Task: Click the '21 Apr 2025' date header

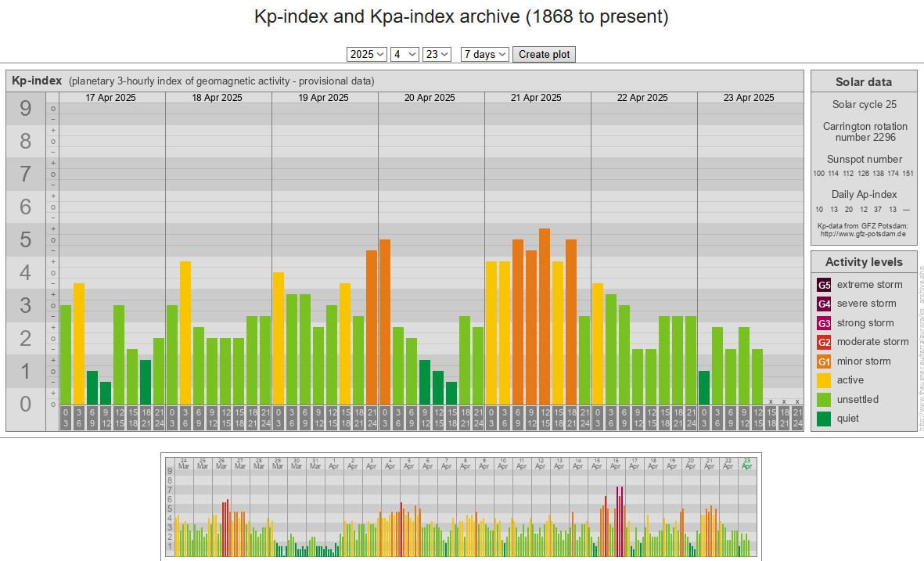Action: point(536,98)
